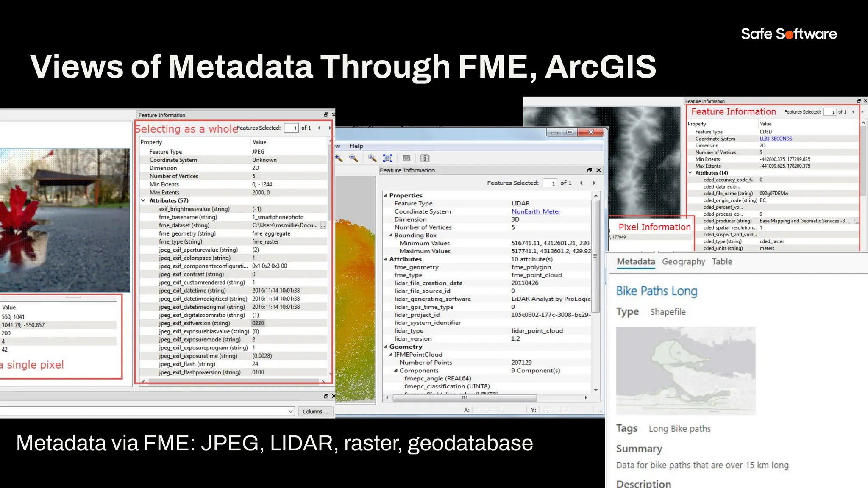Select the zoom out magnifier tool
Image resolution: width=868 pixels, height=488 pixels.
(x=354, y=158)
